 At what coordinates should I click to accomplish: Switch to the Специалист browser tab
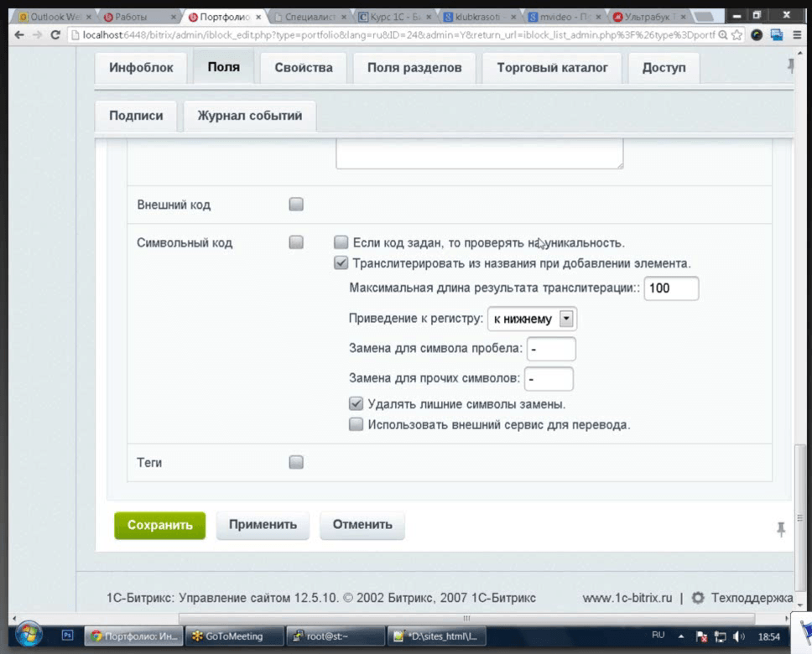click(310, 17)
